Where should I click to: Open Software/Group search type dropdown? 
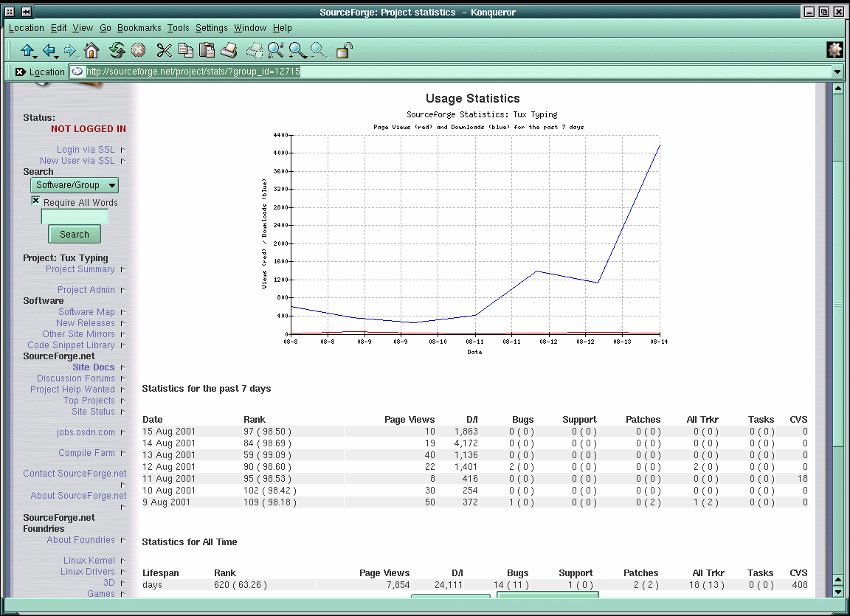coord(75,185)
